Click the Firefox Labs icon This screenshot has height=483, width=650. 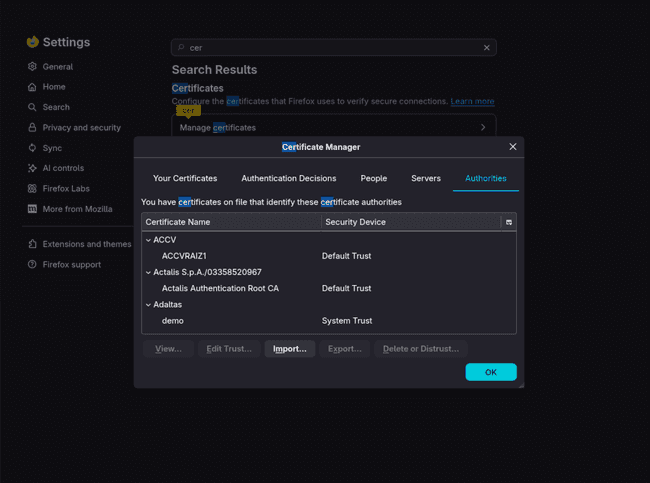click(x=32, y=189)
